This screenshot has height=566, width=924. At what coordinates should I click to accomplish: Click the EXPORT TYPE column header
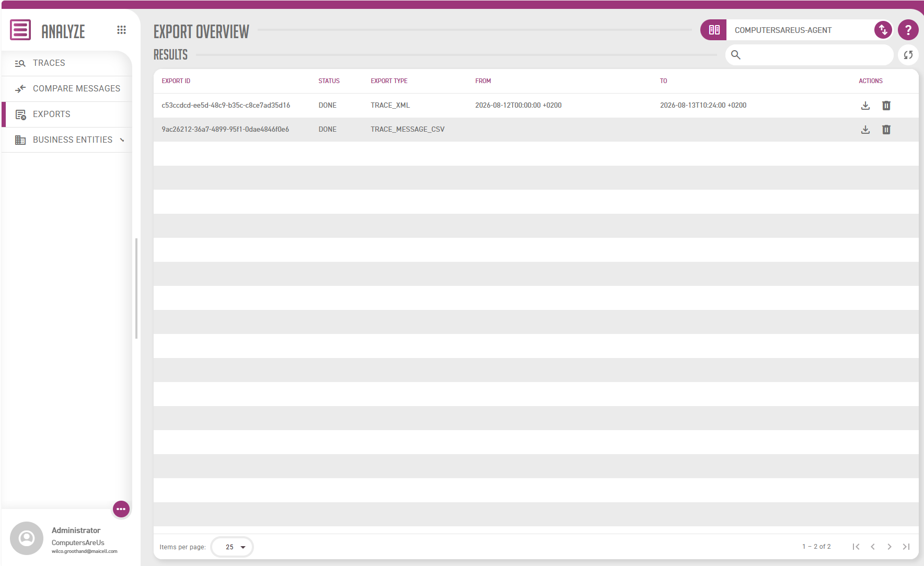click(389, 81)
